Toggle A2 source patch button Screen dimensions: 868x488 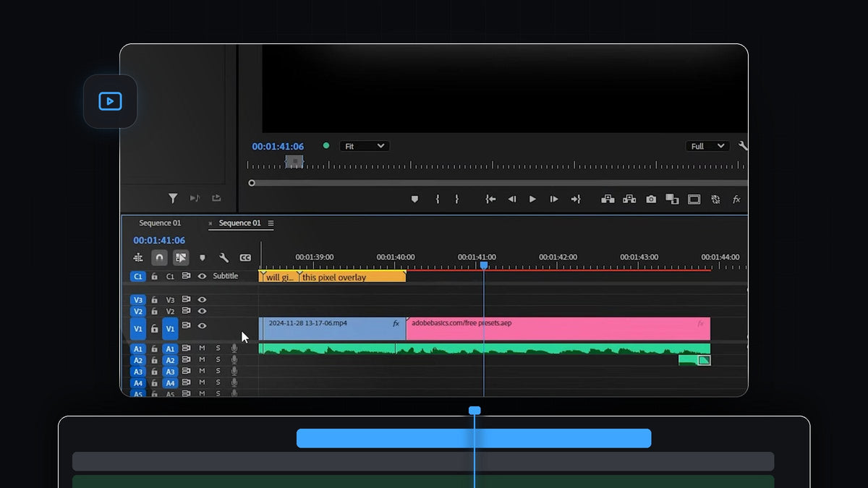click(137, 360)
